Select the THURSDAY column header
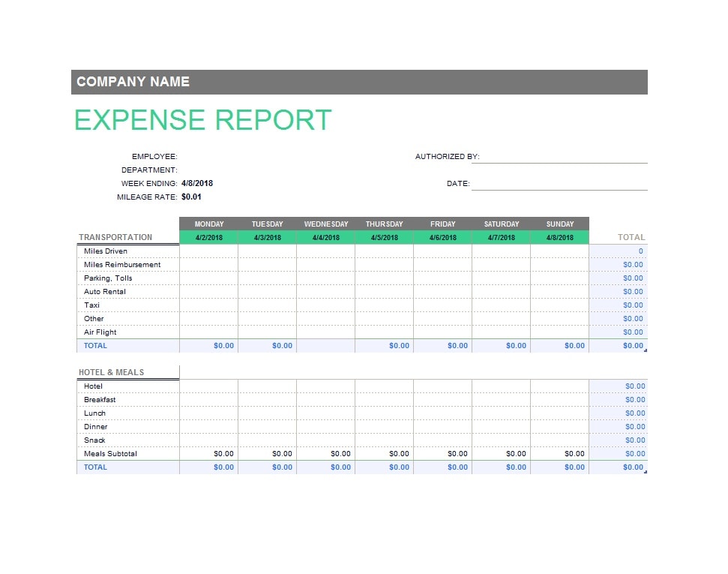728x574 pixels. pos(385,224)
